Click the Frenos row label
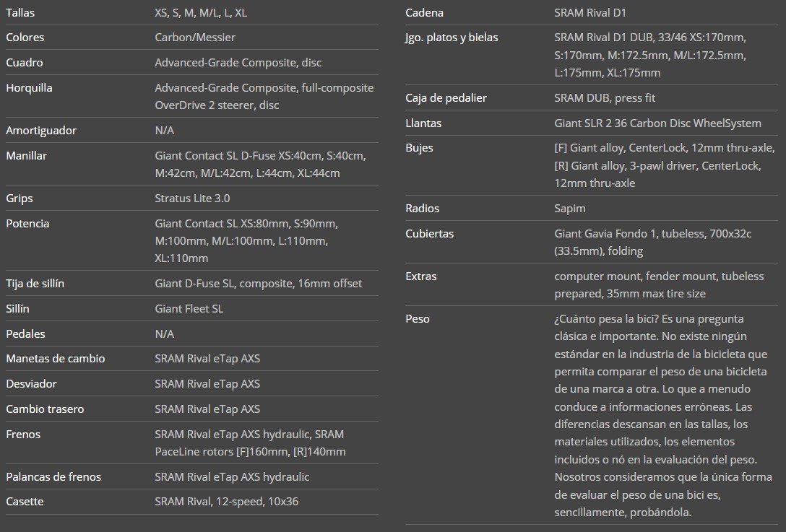 click(23, 435)
